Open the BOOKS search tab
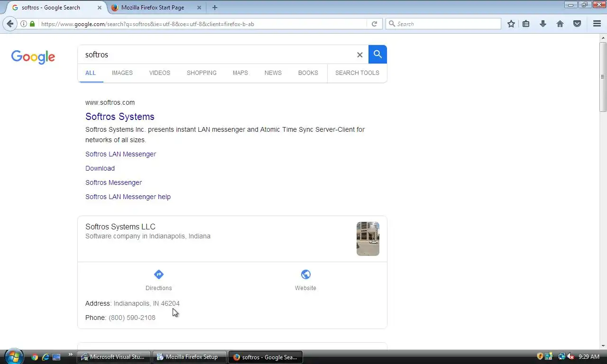This screenshot has width=607, height=364. pos(308,73)
